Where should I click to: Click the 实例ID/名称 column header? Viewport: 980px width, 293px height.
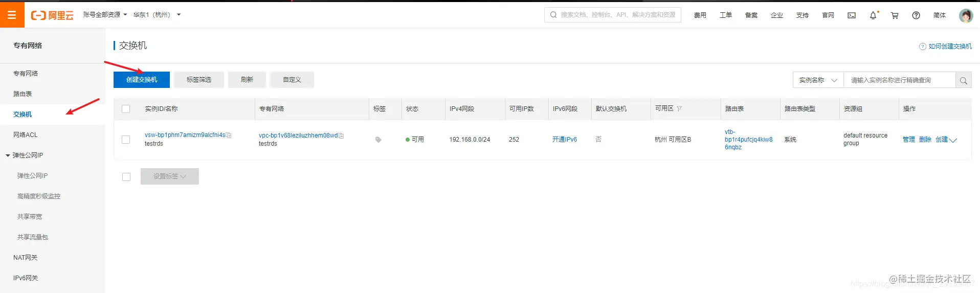click(x=161, y=109)
